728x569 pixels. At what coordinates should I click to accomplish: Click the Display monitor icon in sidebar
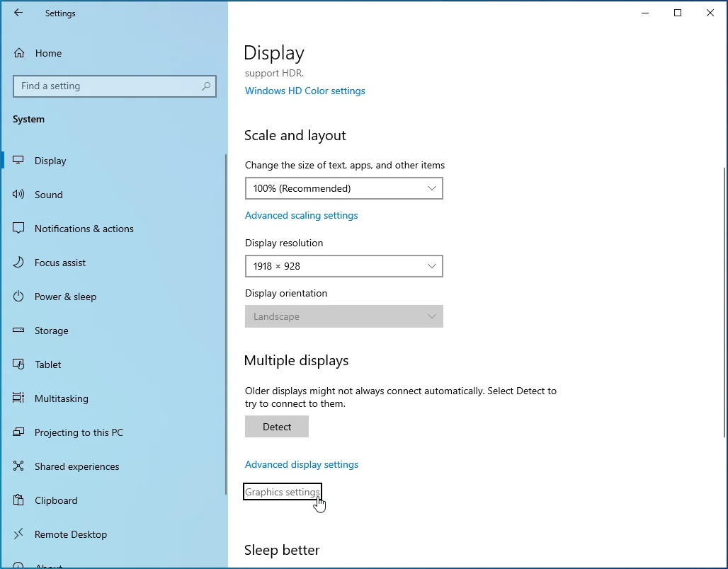pyautogui.click(x=18, y=160)
